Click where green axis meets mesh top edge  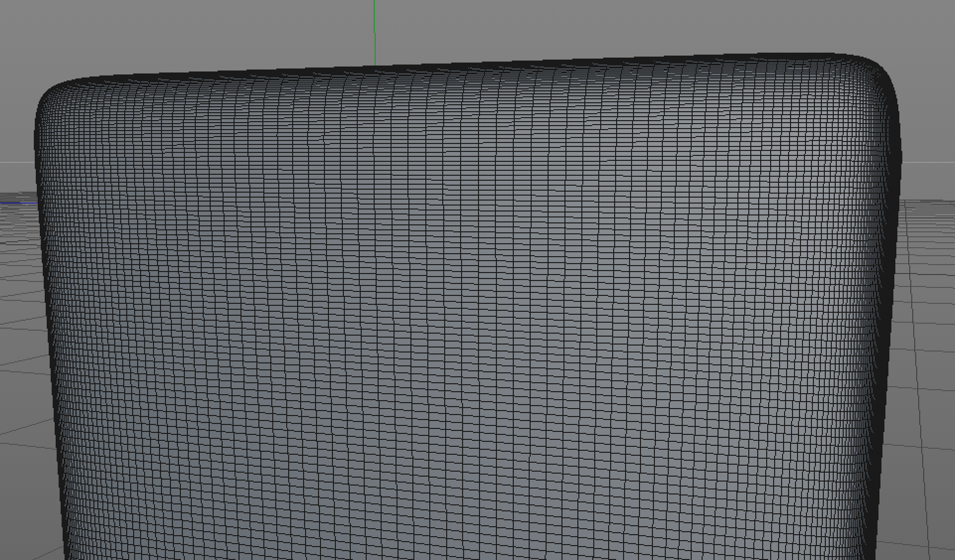(375, 66)
